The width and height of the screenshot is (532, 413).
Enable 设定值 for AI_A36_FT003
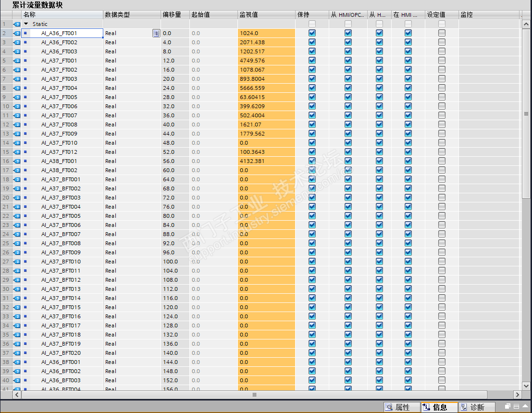[x=442, y=51]
